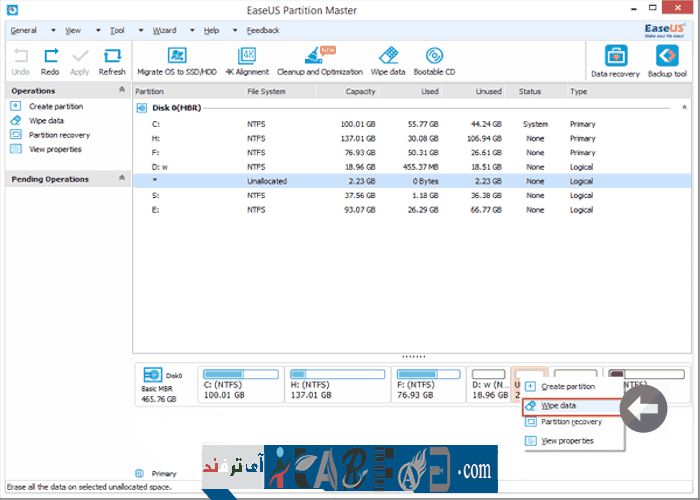This screenshot has width=700, height=500.
Task: Choose Wipe data in the context menu
Action: coord(559,406)
